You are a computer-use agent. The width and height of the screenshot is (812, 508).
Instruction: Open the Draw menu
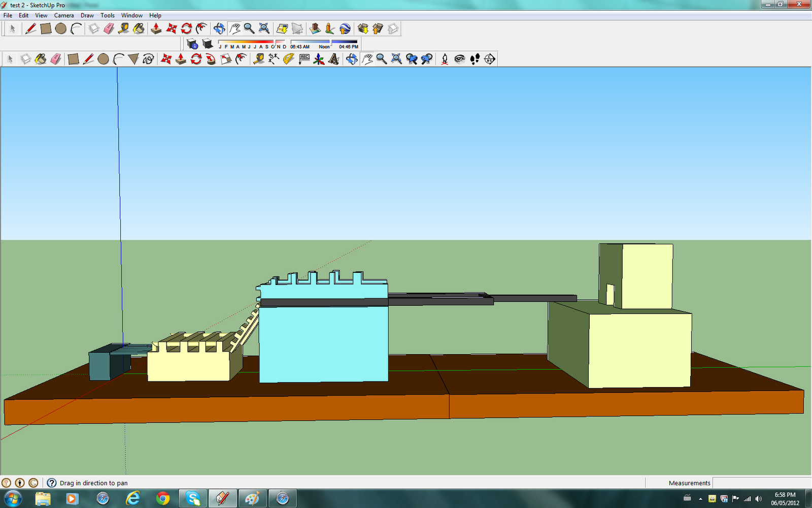point(87,15)
